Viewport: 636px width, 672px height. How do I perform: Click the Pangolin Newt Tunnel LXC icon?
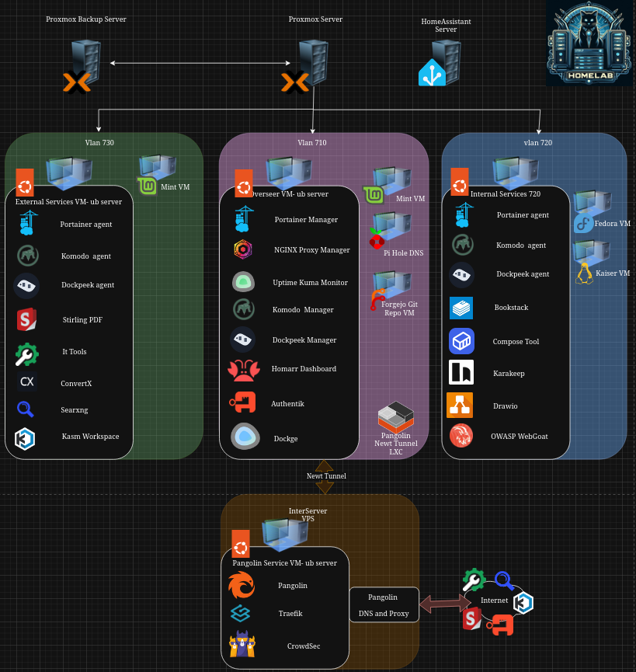395,418
